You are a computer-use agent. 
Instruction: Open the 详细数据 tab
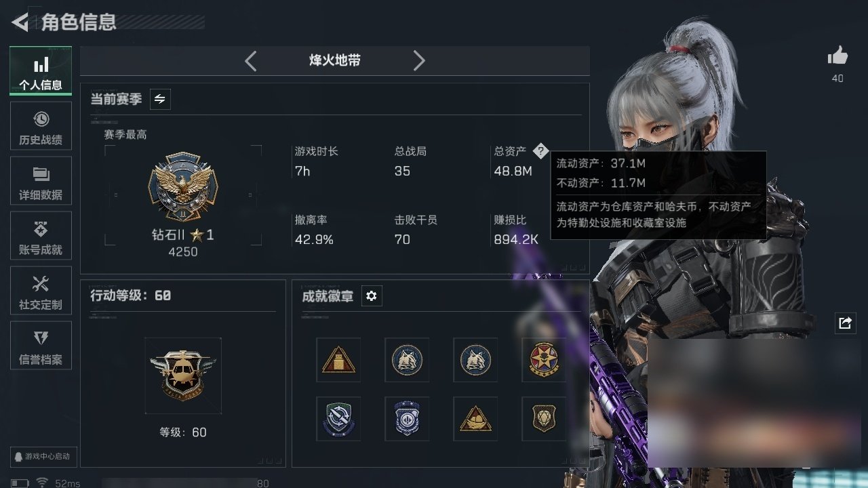point(41,181)
